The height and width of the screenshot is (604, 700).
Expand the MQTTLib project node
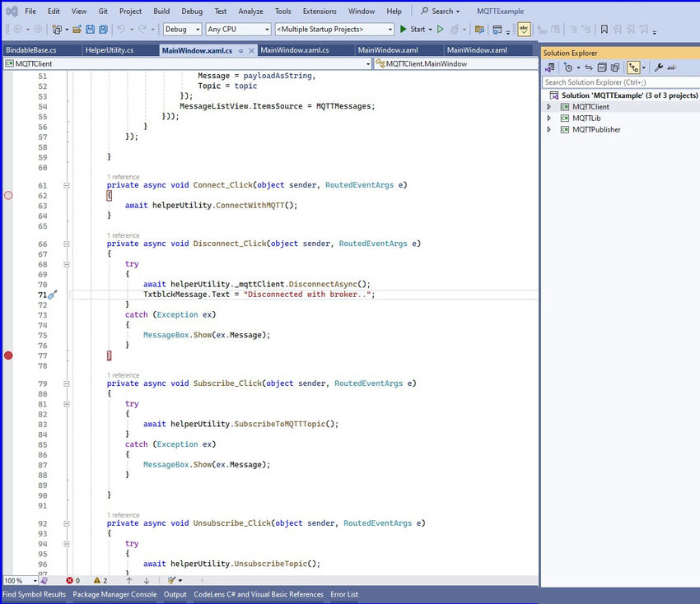(x=549, y=118)
